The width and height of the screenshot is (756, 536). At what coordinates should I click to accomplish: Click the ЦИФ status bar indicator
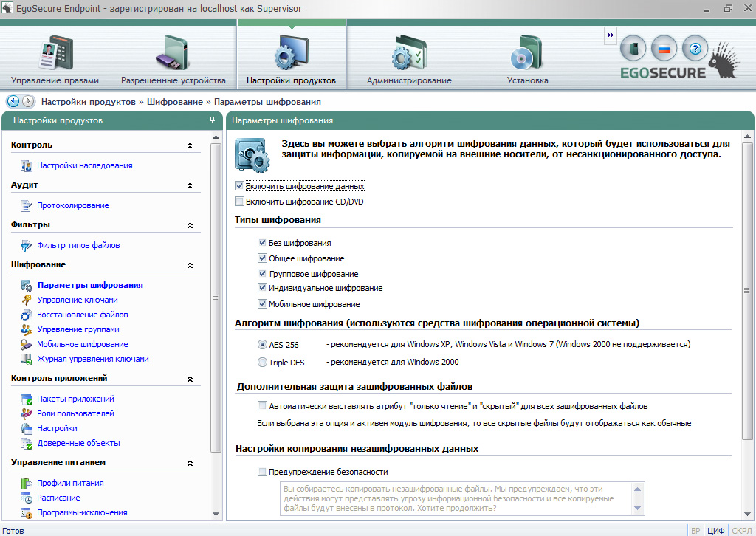[716, 531]
